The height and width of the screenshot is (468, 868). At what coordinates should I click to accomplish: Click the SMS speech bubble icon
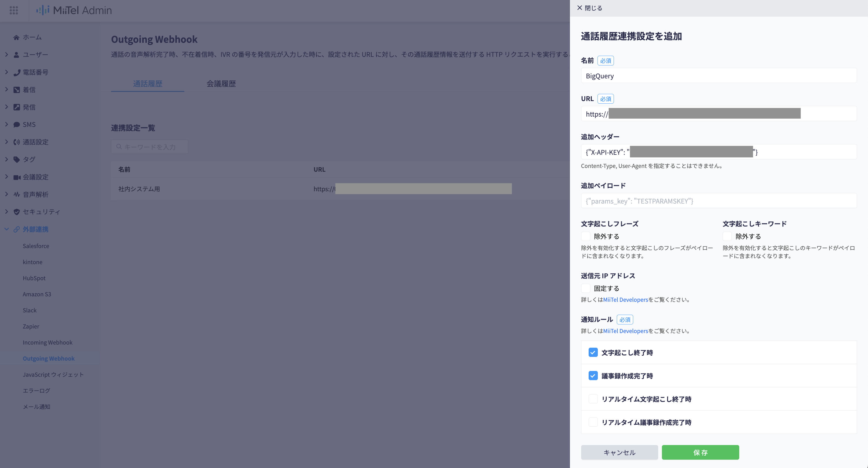pos(16,125)
